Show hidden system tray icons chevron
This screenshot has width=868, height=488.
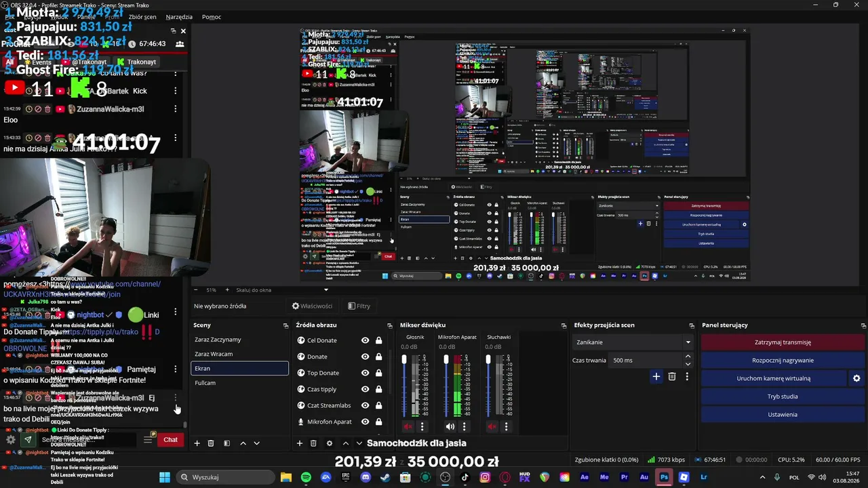762,477
